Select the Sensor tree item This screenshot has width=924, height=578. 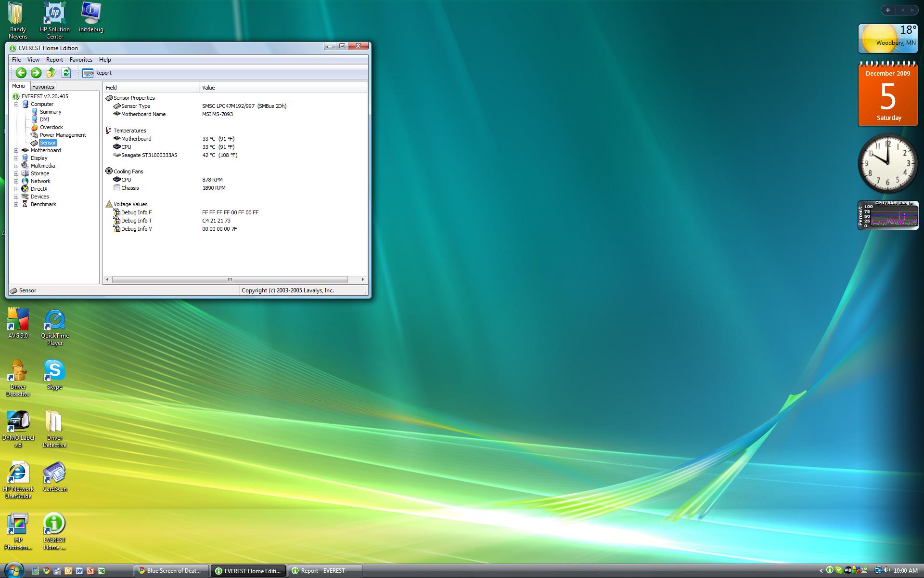(48, 143)
